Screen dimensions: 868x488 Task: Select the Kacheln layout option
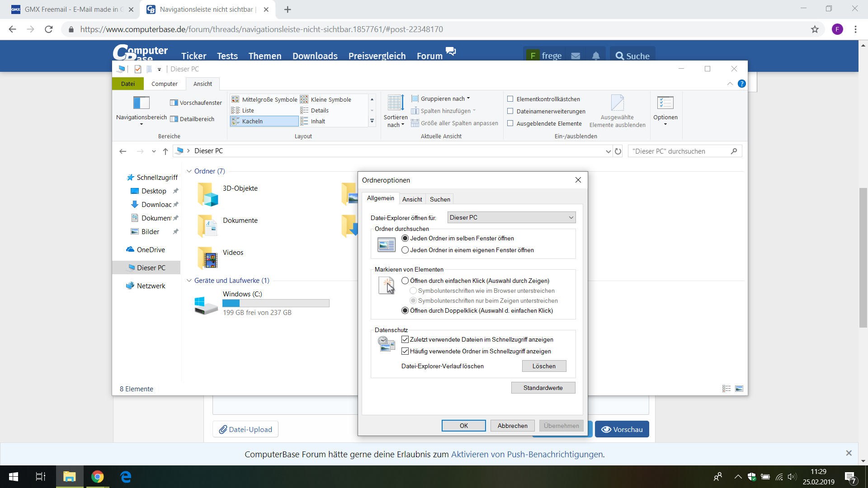coord(252,121)
